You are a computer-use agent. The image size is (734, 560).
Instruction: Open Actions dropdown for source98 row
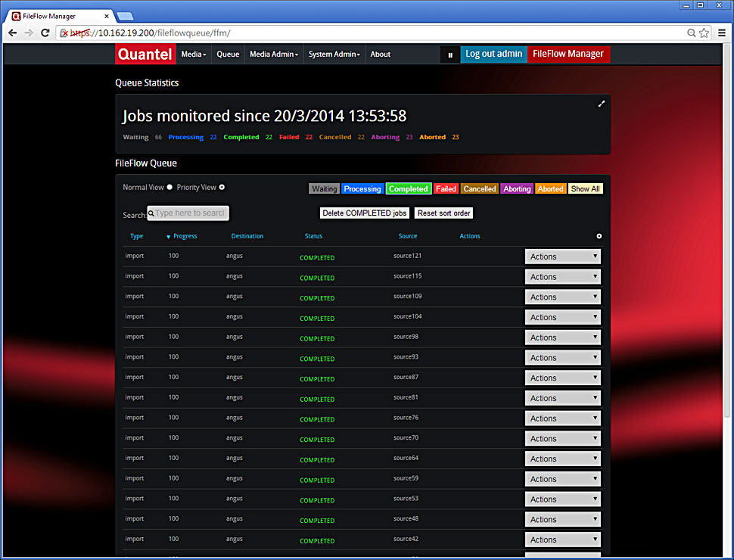(x=563, y=338)
